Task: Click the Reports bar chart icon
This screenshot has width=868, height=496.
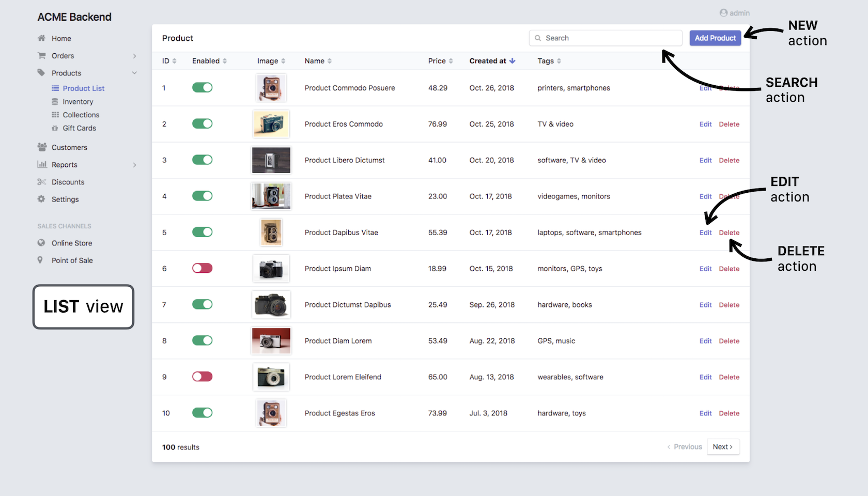Action: click(x=42, y=165)
